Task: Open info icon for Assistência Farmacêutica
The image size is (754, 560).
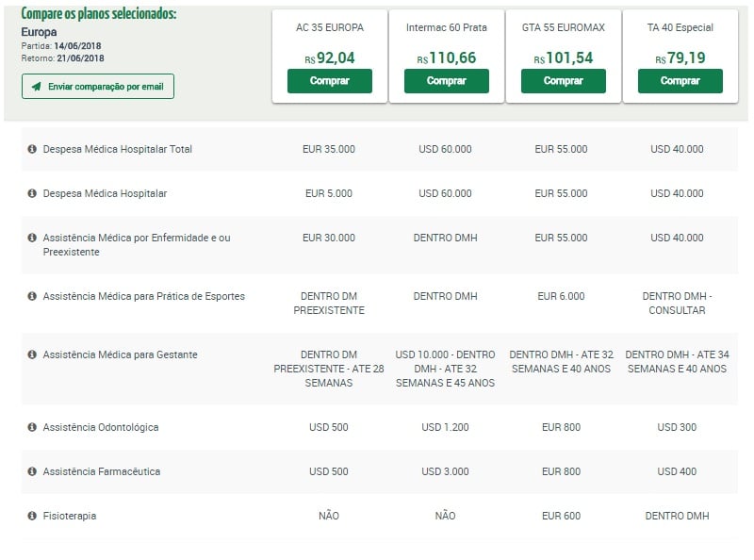Action: [x=32, y=471]
